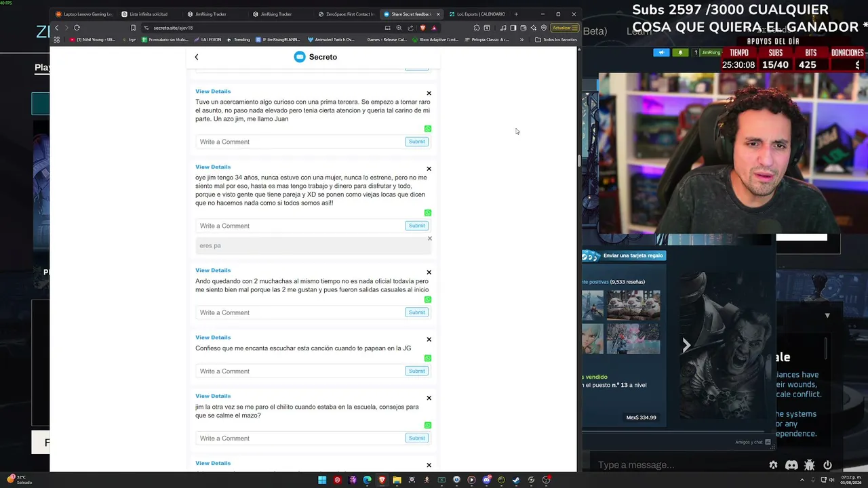Click the green bell notification icon
Viewport: 868px width, 488px height.
pyautogui.click(x=680, y=53)
